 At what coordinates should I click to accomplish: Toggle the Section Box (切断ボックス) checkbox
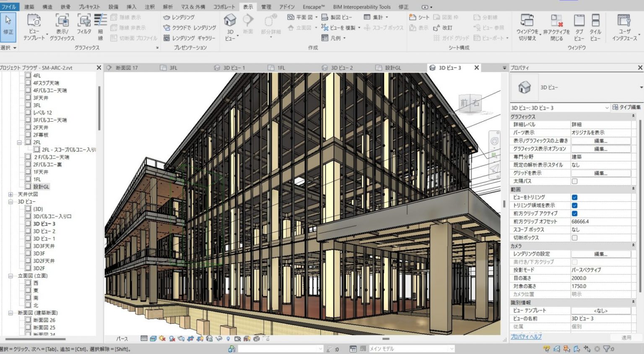pyautogui.click(x=574, y=238)
